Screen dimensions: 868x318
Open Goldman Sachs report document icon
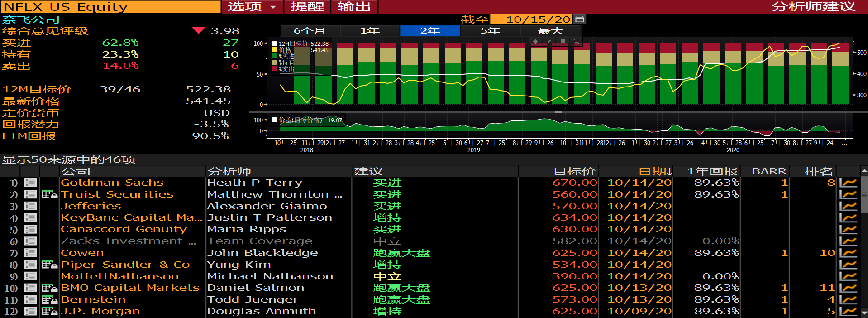pos(31,183)
